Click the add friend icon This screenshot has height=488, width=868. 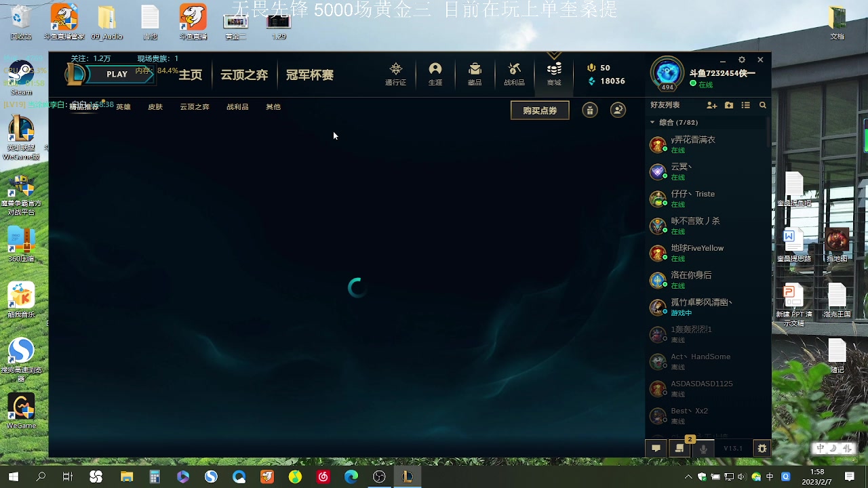point(711,105)
